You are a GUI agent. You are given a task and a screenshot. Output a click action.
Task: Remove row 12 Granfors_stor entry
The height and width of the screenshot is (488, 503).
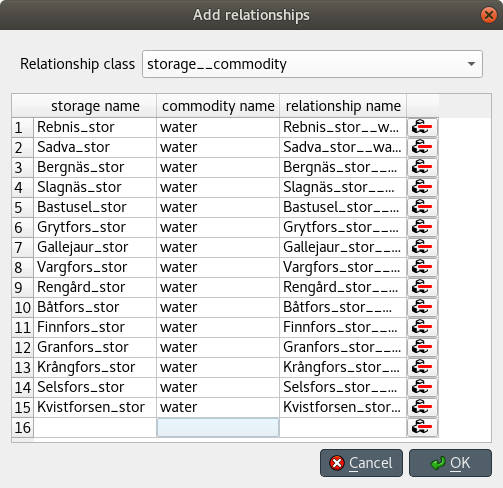(422, 347)
